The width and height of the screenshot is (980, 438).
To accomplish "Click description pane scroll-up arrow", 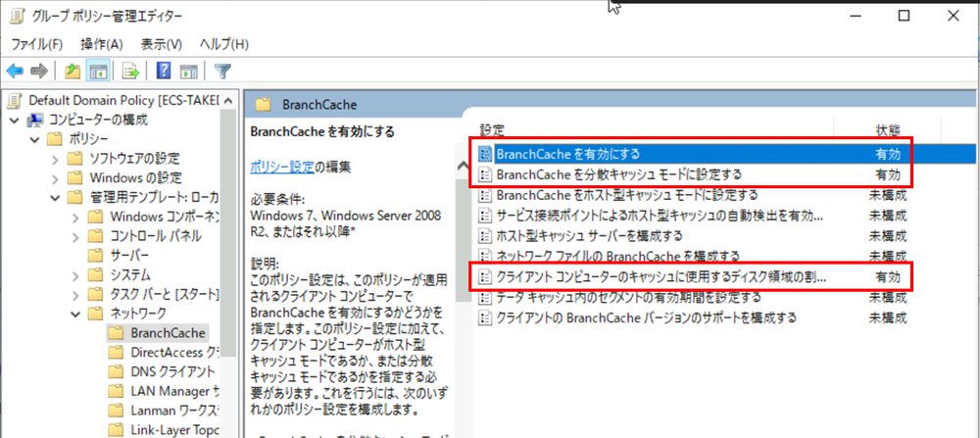I will pyautogui.click(x=465, y=166).
